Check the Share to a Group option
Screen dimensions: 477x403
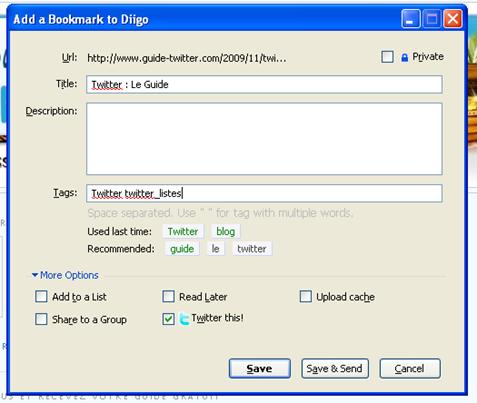41,319
